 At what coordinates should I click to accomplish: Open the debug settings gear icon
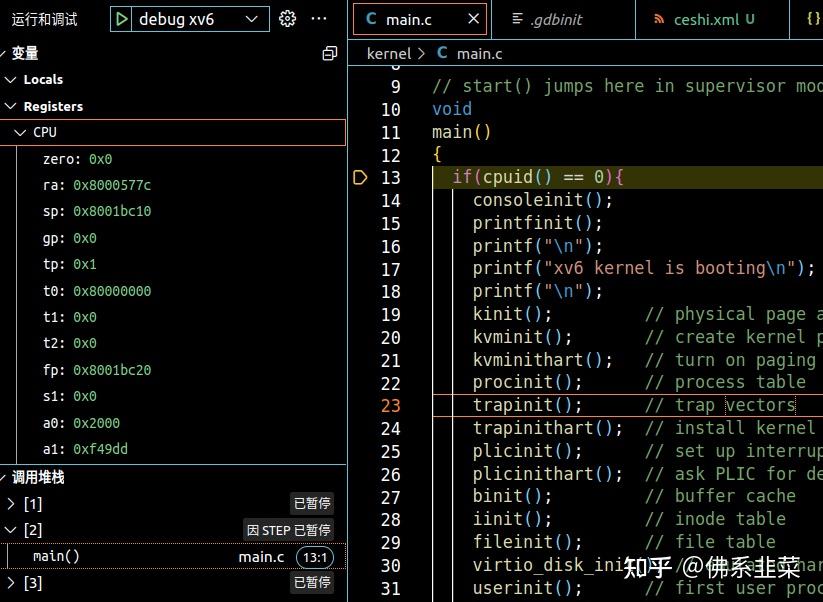[287, 18]
